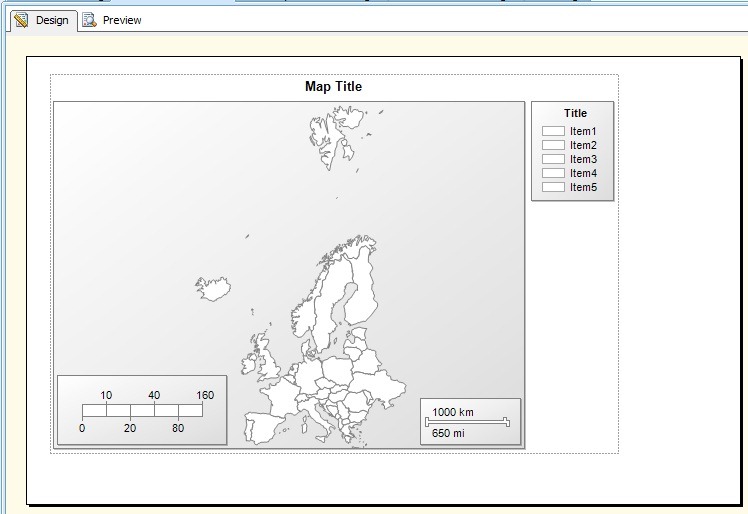Select the Map Title text
This screenshot has width=748, height=514.
[333, 87]
